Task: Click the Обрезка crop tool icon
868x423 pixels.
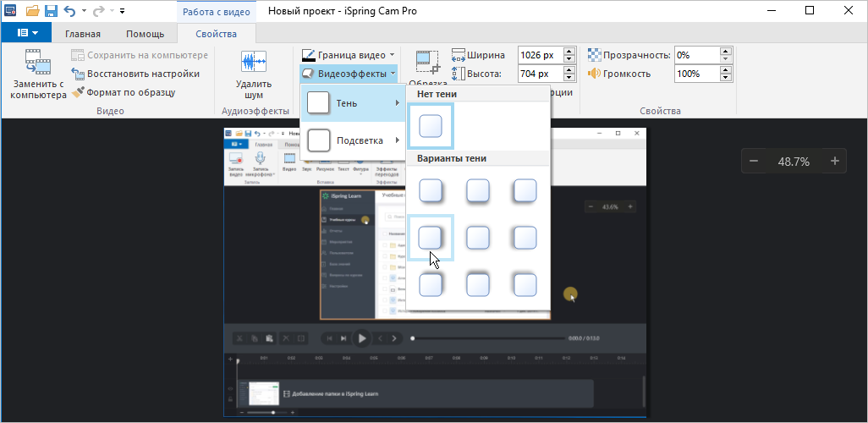Action: pos(427,62)
